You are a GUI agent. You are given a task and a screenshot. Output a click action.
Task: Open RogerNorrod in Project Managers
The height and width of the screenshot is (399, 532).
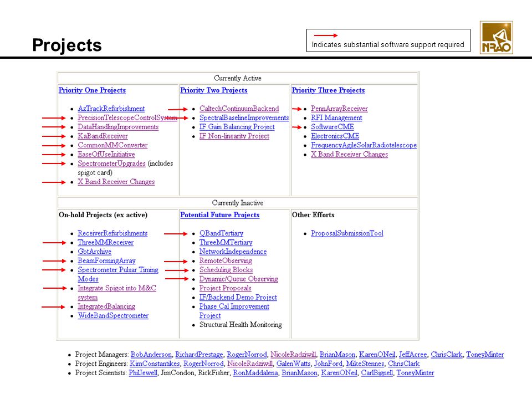click(x=247, y=355)
